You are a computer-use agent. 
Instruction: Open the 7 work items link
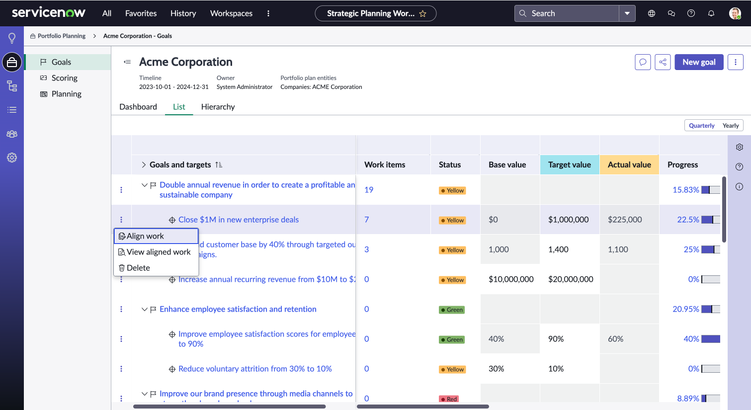click(x=366, y=220)
